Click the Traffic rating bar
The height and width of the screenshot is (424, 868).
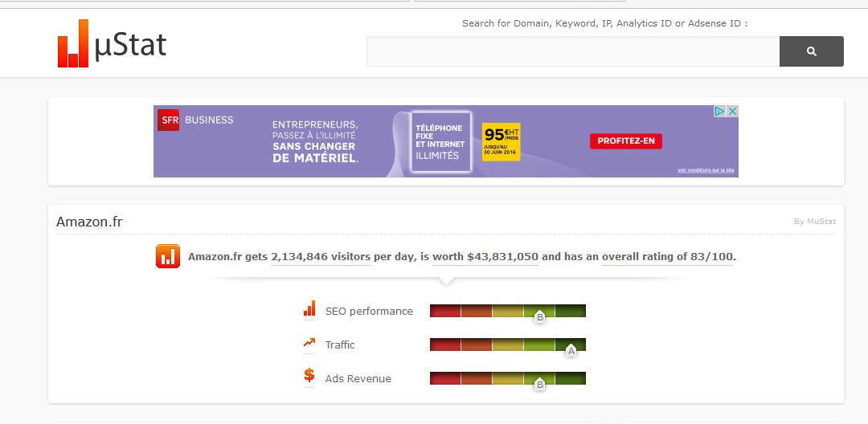(x=508, y=344)
